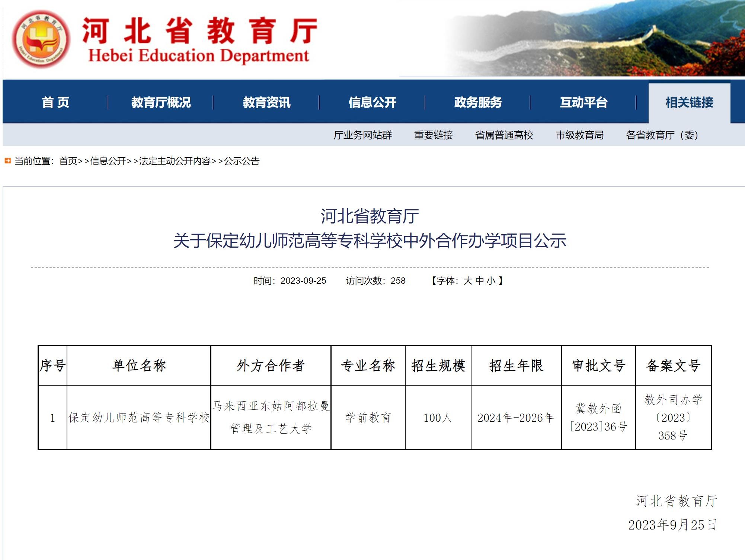Set font size to 大

pos(468,281)
